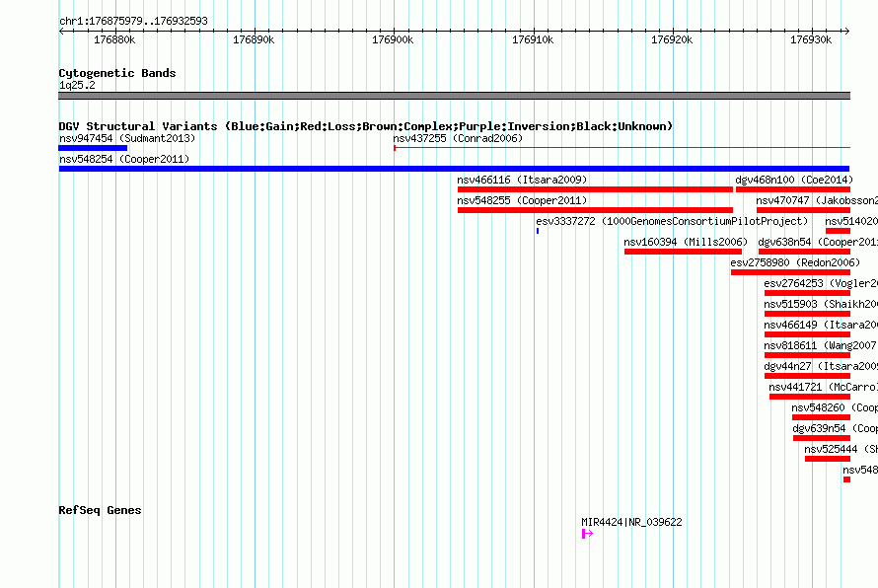Click the 176900k ruler tick label
Screen dimensions: 878x588
pos(393,39)
